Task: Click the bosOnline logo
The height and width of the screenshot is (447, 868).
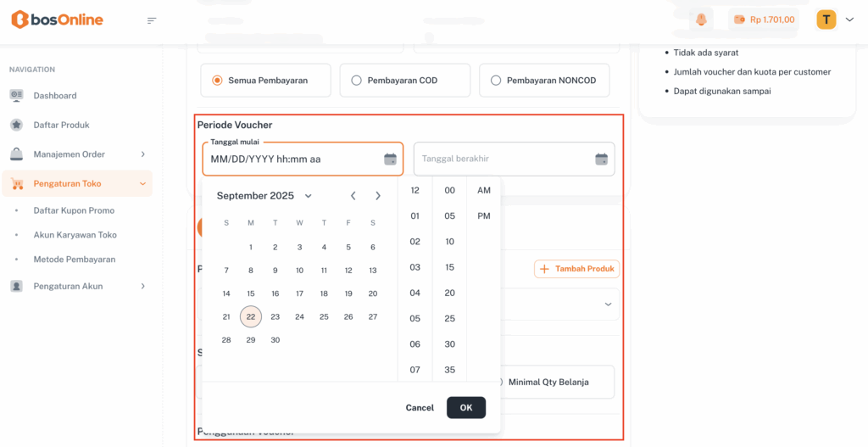Action: pyautogui.click(x=57, y=20)
